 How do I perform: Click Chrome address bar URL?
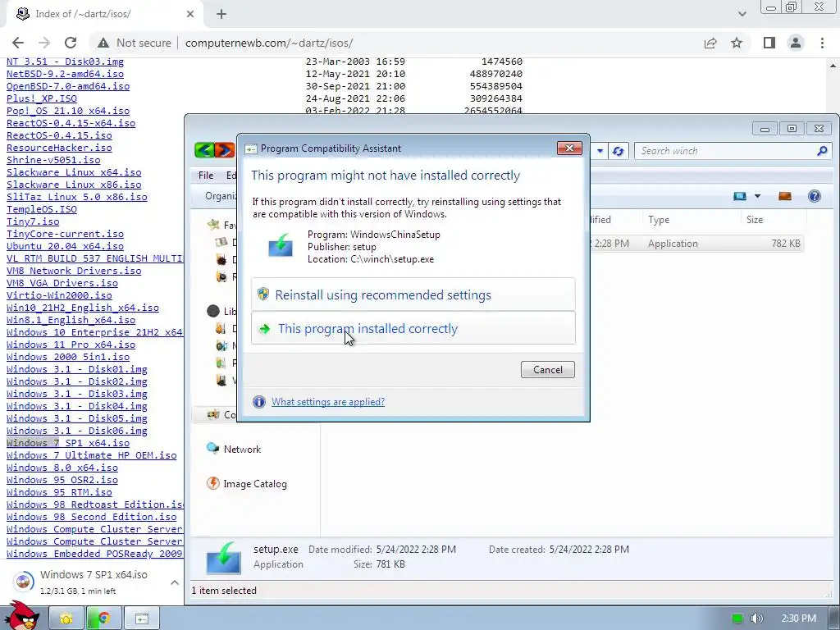pos(269,43)
